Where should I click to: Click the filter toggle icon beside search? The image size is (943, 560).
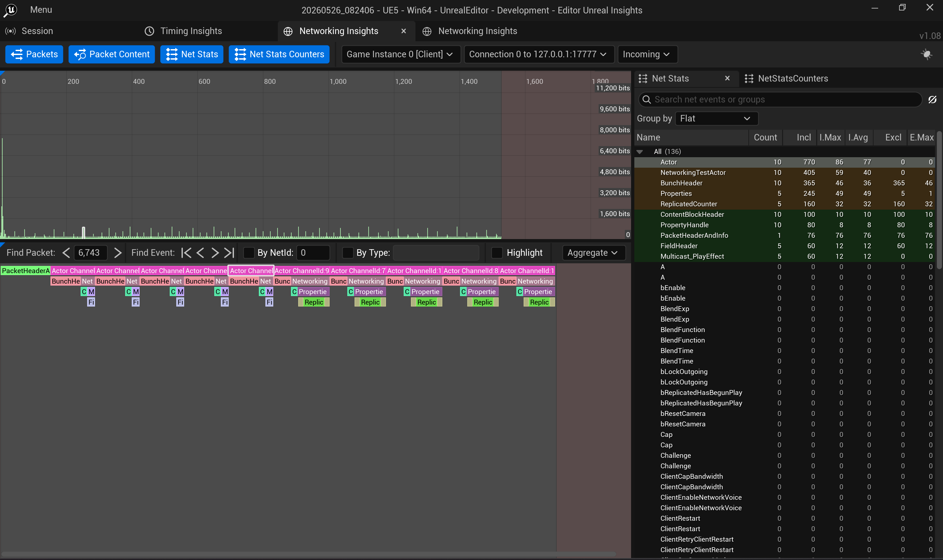point(932,100)
